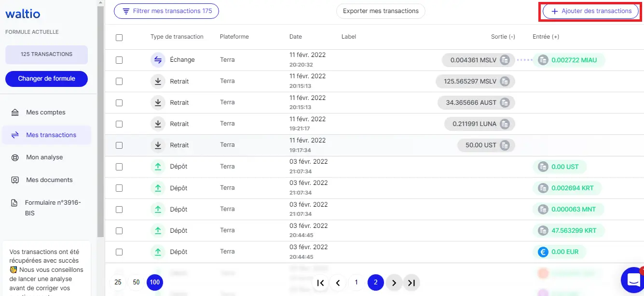Screen dimensions: 644x296
Task: Click the Échange swap icon in first row
Action: pyautogui.click(x=158, y=60)
